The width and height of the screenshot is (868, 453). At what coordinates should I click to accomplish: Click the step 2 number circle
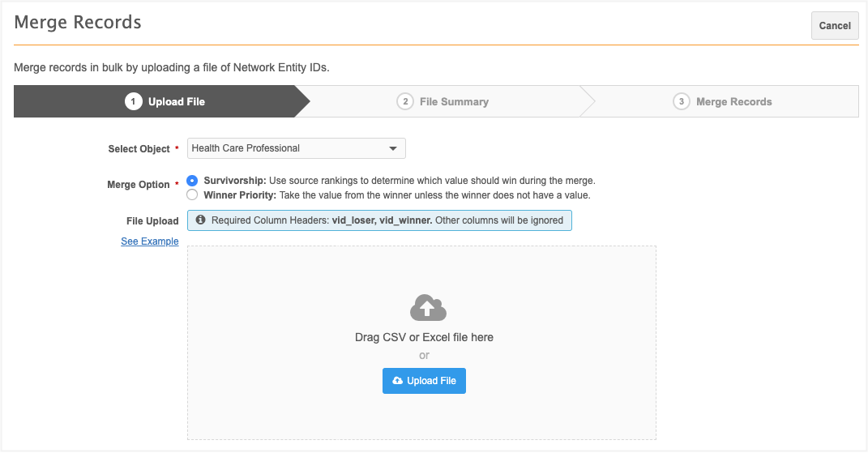pos(404,102)
